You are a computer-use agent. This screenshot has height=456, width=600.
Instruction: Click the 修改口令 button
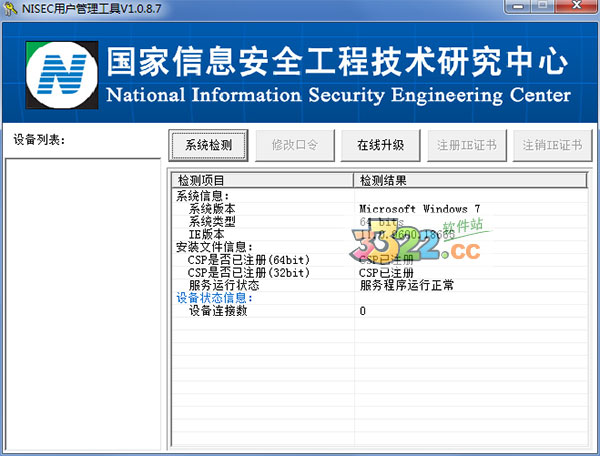coord(295,145)
